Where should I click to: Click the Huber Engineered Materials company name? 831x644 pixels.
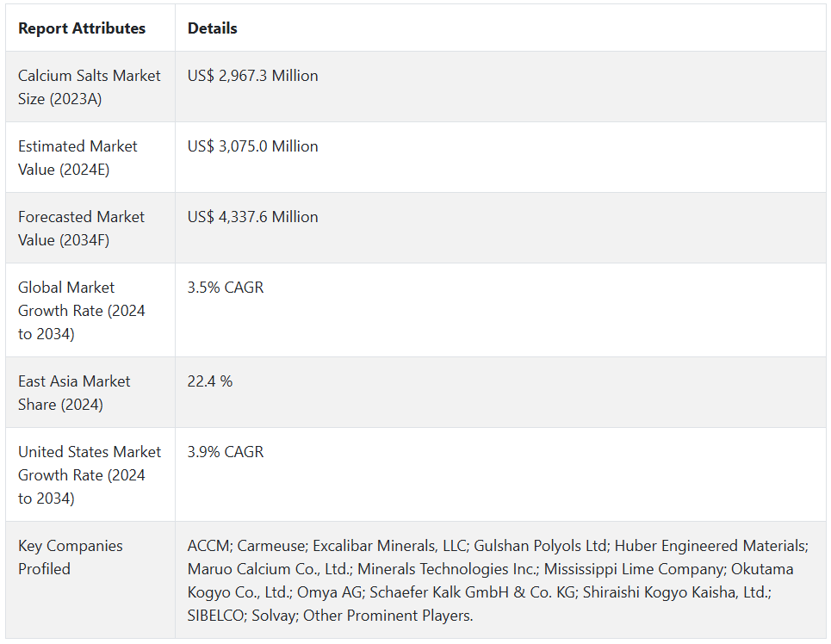[710, 546]
